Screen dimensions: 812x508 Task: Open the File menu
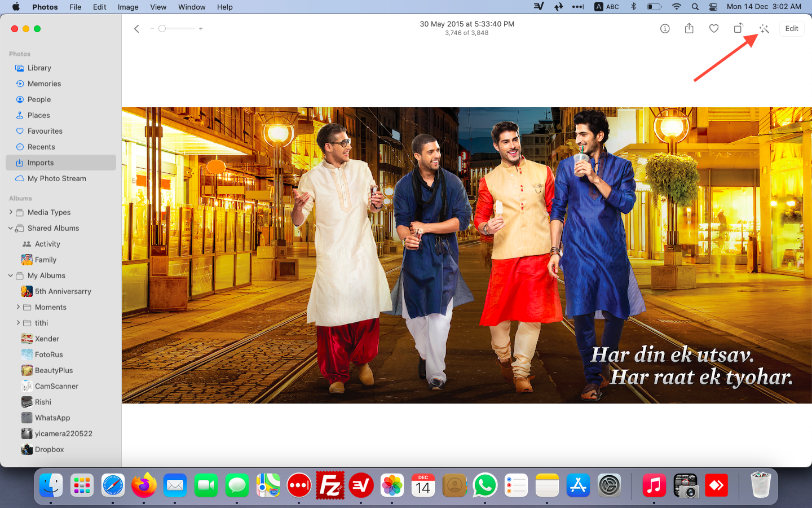pyautogui.click(x=75, y=7)
